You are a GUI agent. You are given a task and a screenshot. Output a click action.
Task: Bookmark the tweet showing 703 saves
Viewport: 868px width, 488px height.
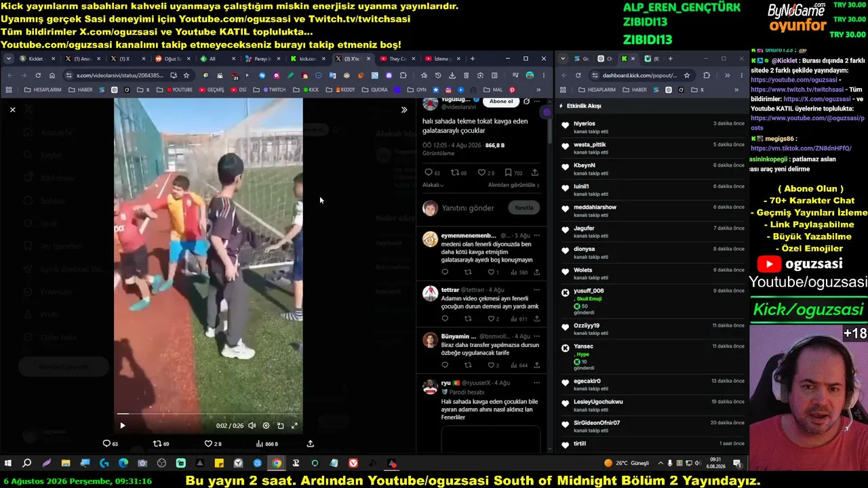pos(513,173)
